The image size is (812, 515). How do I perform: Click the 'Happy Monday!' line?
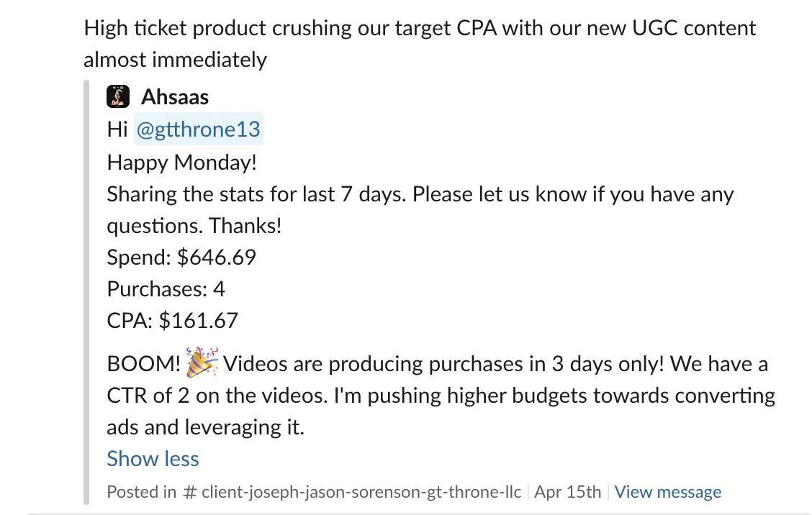182,162
